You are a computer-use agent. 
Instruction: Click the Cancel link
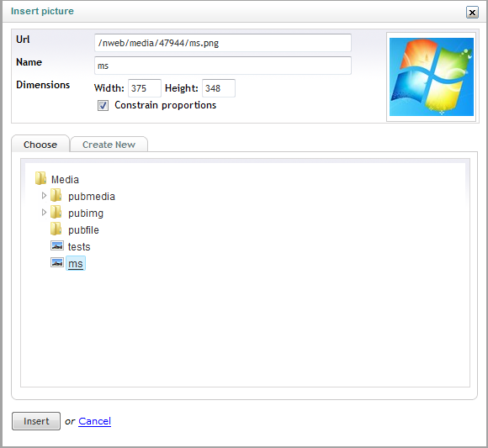(x=94, y=421)
